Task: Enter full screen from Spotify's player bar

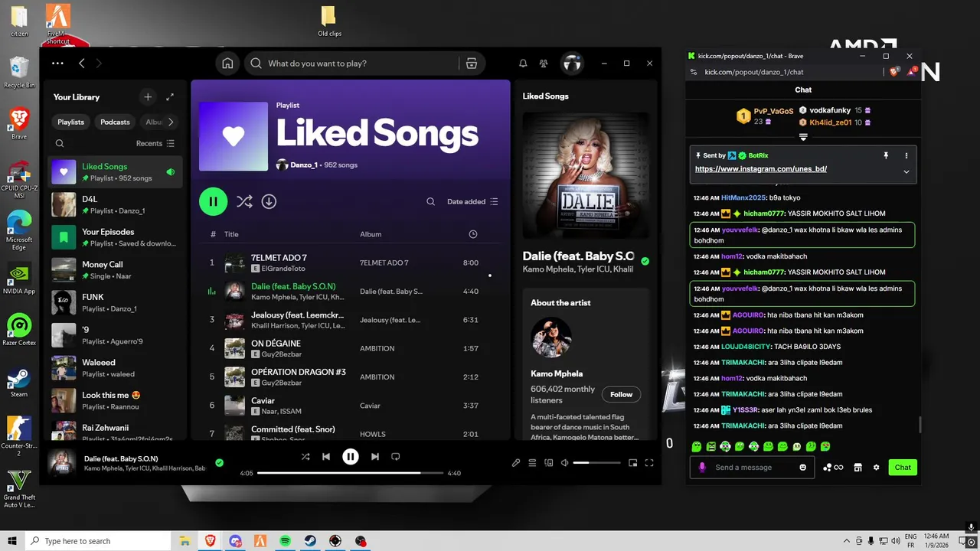Action: [649, 462]
